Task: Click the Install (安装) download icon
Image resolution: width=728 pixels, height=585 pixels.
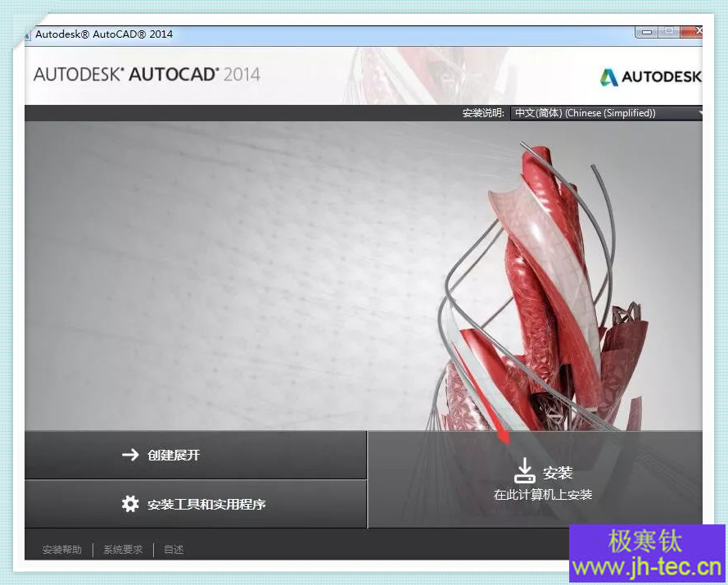Action: [x=524, y=470]
